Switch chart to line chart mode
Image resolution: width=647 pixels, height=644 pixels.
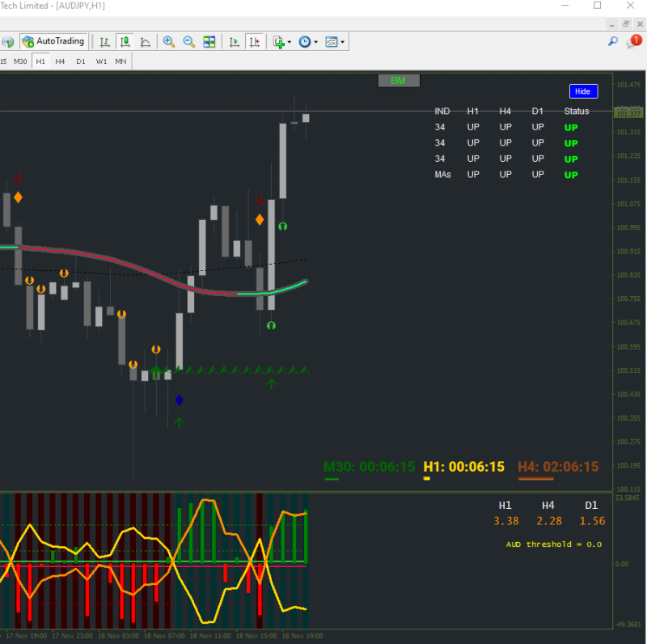click(146, 42)
